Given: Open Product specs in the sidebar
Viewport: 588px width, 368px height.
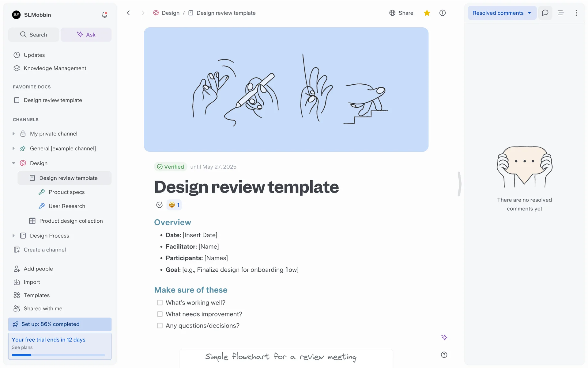Looking at the screenshot, I should 66,192.
